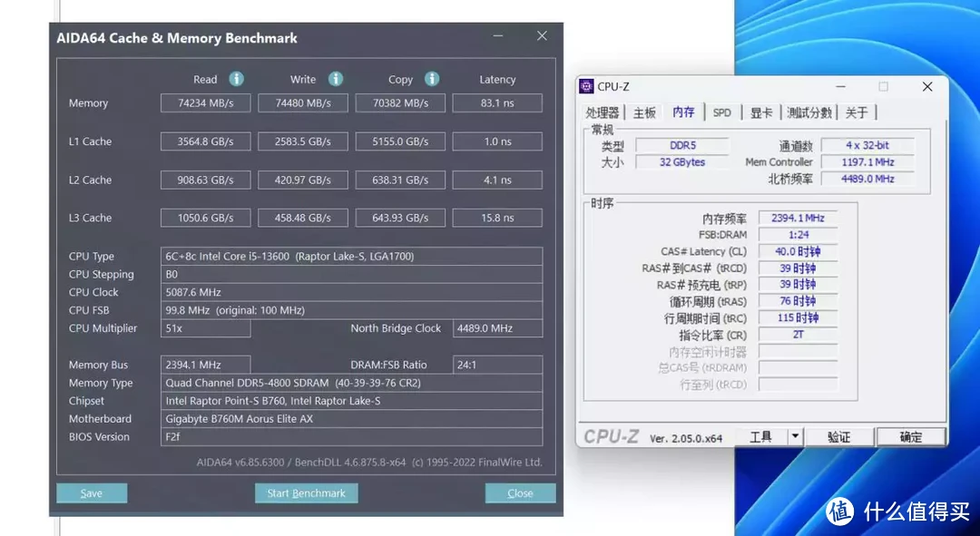Click the L3 Cache Copy value 643.93 GB/s
Screen dimensions: 980x536
point(401,218)
